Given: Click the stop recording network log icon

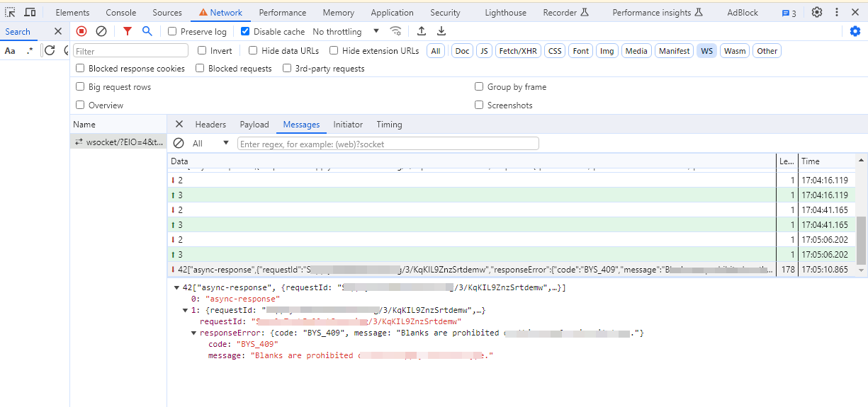Looking at the screenshot, I should (x=81, y=31).
